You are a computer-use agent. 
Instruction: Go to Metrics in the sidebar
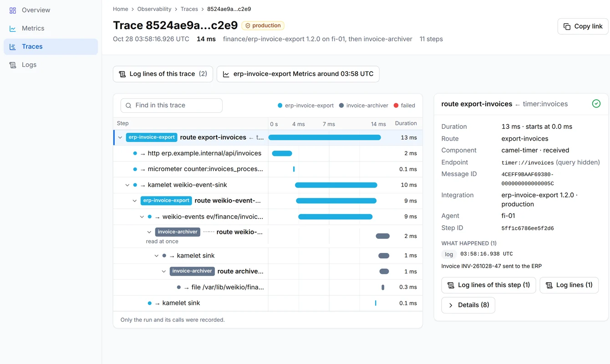click(x=51, y=28)
